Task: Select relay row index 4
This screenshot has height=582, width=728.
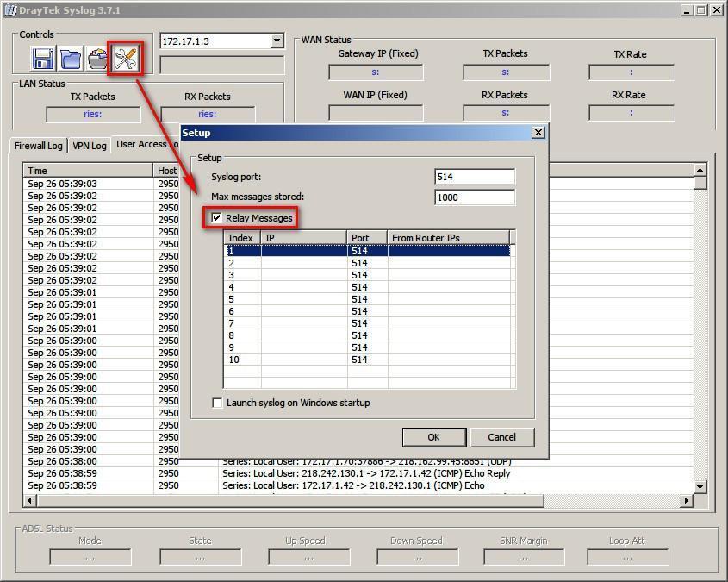Action: point(367,287)
